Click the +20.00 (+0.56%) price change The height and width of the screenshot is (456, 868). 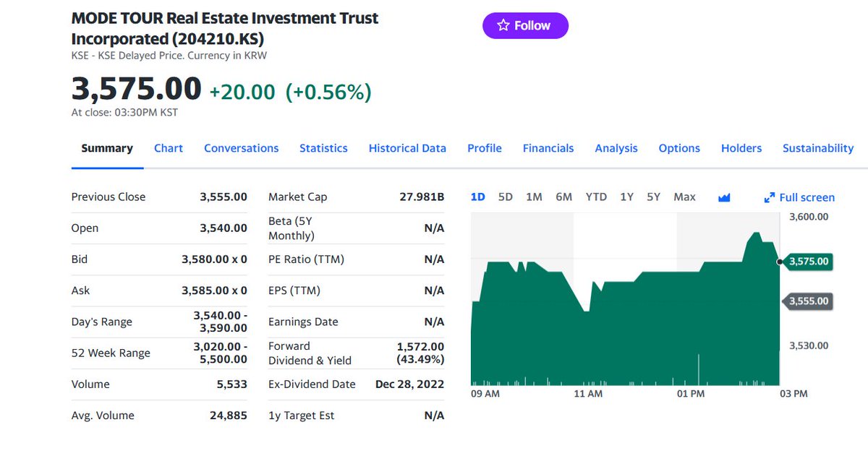290,92
